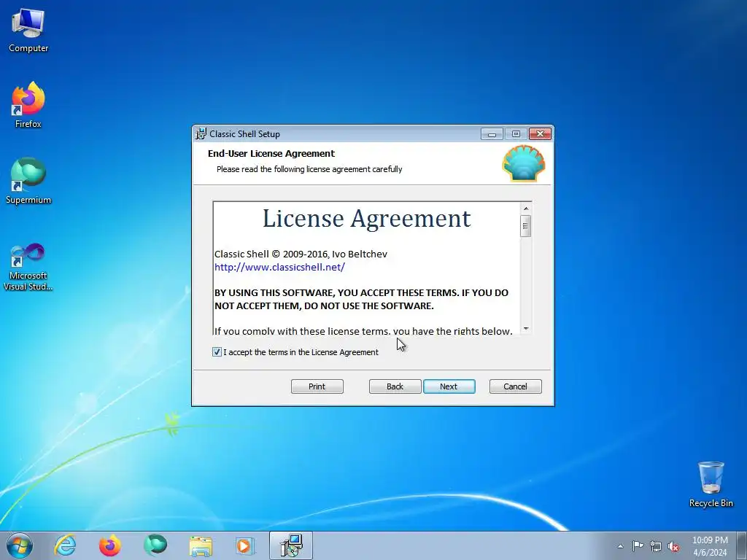Open the Action Center flag icon

click(x=638, y=546)
